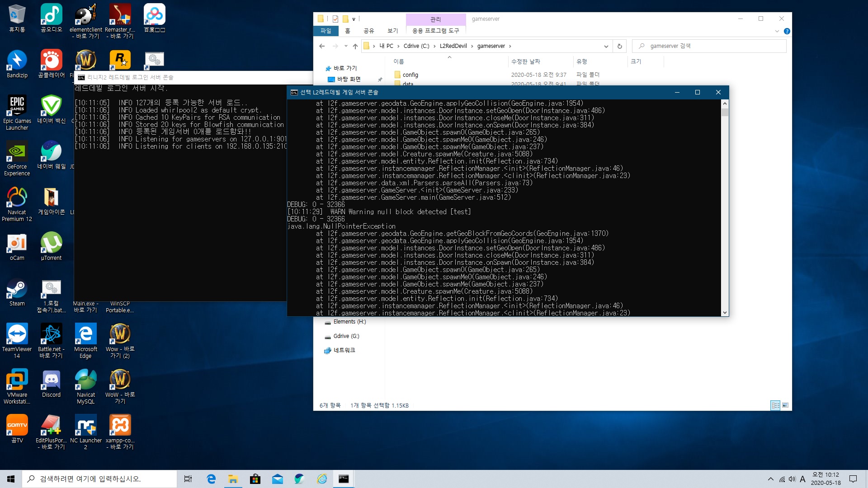868x488 pixels.
Task: Select 네트워크 in the navigation pane
Action: tap(344, 350)
